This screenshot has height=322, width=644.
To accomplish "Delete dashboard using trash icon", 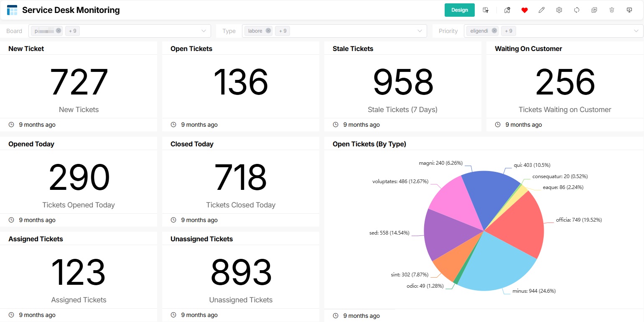I will point(612,10).
